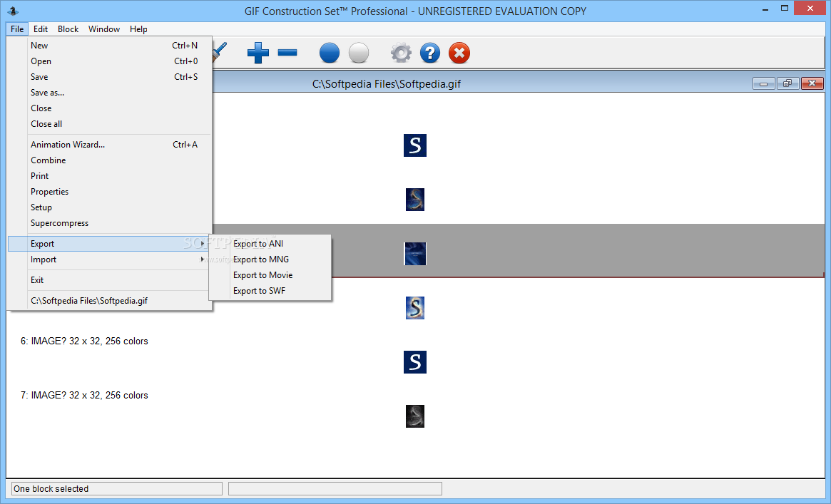Choose Export to SWF

click(270, 291)
